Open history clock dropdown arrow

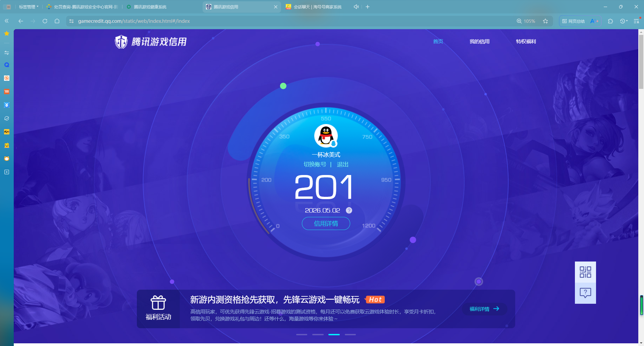point(627,21)
